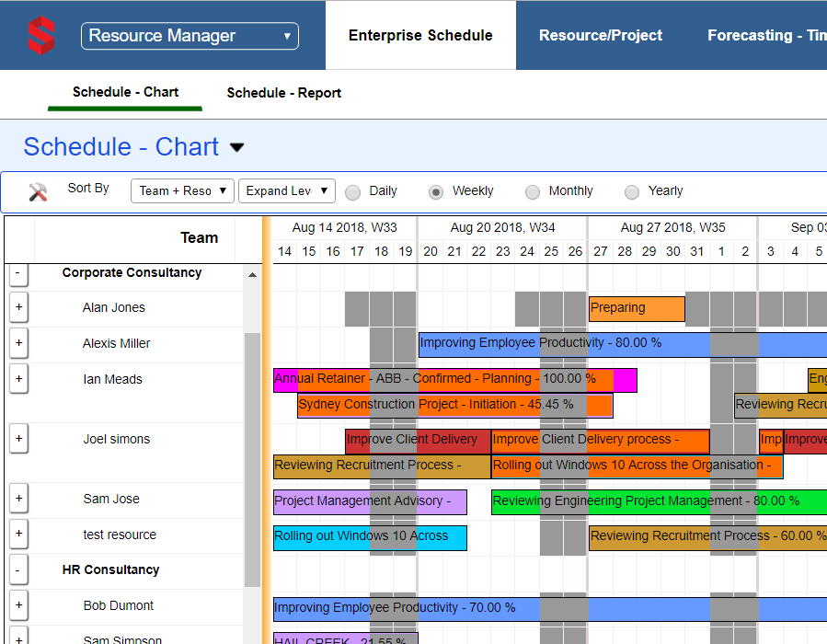The image size is (827, 644).
Task: Open the Schedule - Report tab
Action: 284,93
